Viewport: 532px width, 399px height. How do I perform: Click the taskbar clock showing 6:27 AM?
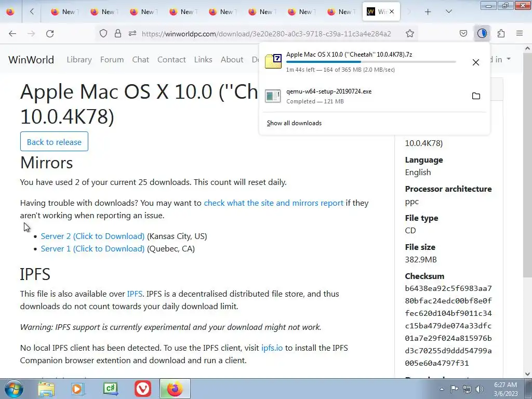click(x=506, y=389)
